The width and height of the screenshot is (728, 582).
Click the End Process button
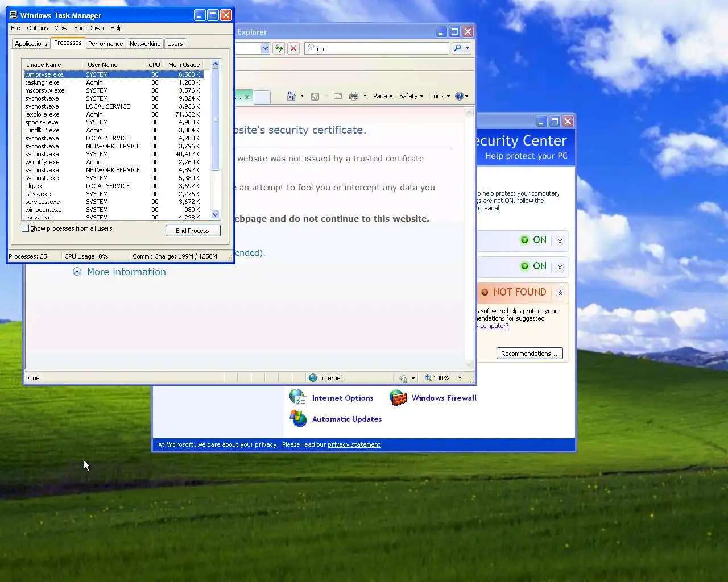point(193,231)
